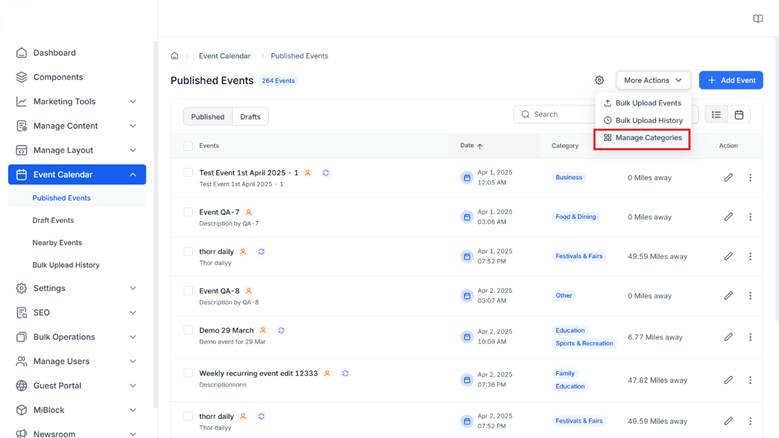Collapse the Event Calendar section

tap(133, 175)
